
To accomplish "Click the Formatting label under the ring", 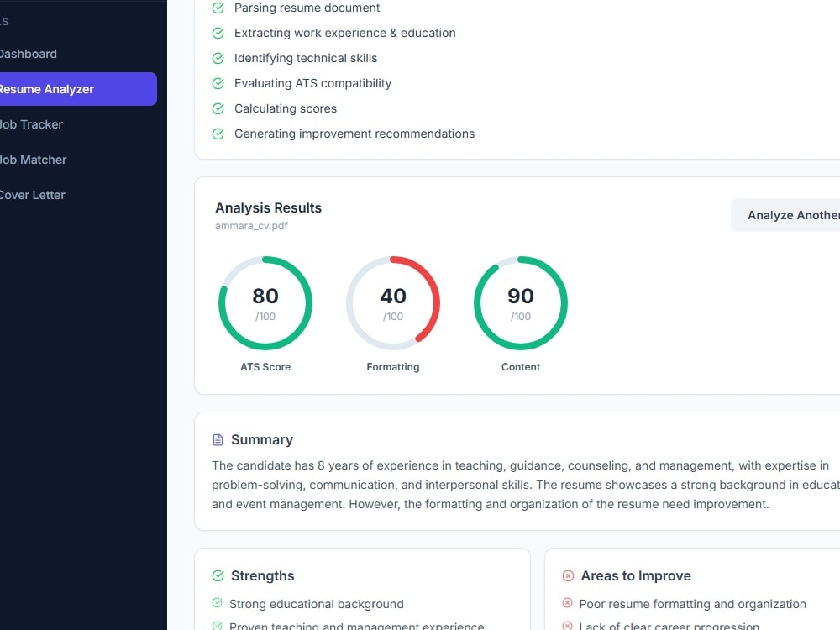I will click(x=393, y=367).
